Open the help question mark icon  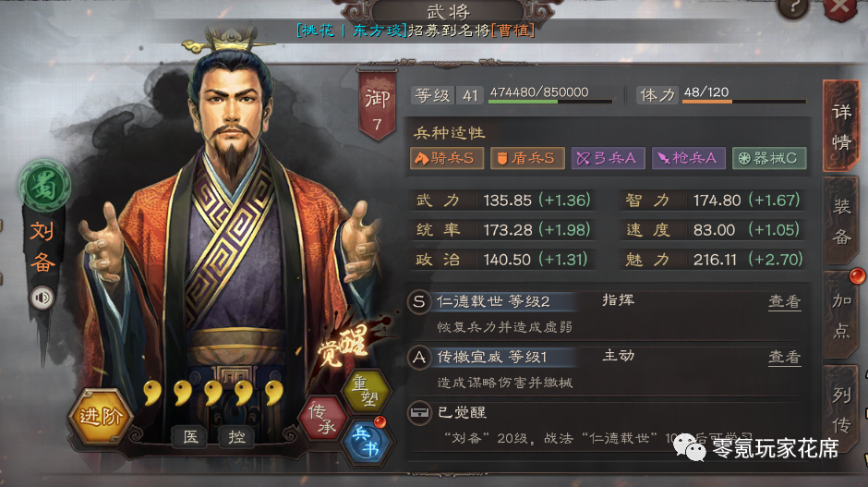[x=792, y=8]
